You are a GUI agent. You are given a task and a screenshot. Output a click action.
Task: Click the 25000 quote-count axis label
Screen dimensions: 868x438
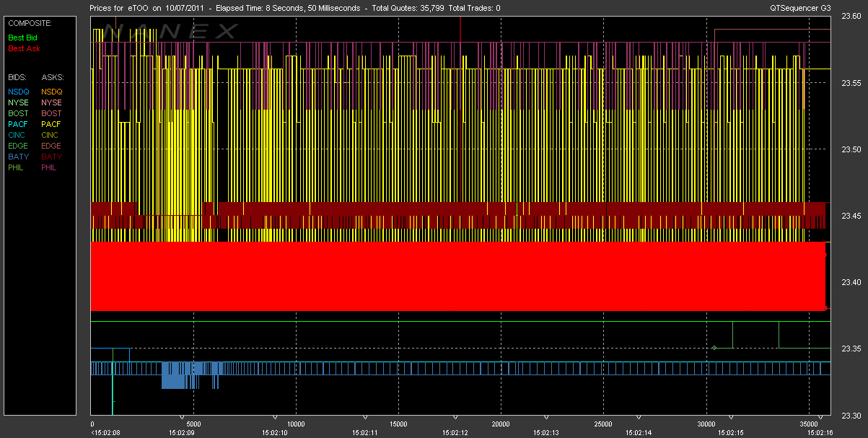tap(603, 424)
